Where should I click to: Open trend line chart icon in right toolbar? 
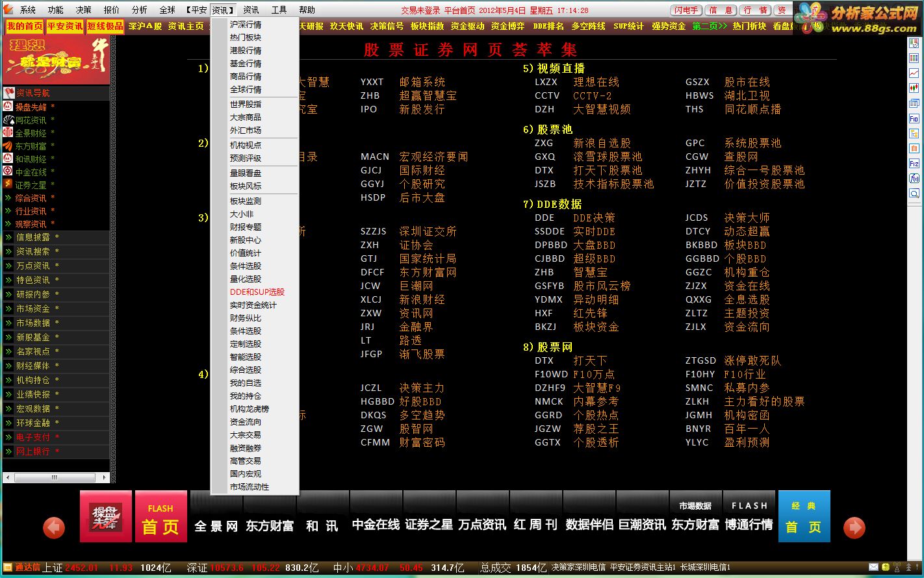914,73
